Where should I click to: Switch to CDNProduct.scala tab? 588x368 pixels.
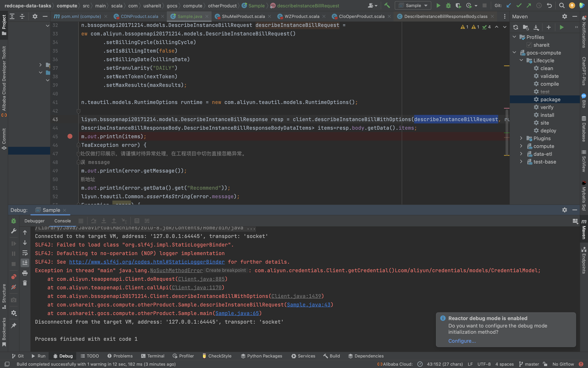tap(139, 16)
